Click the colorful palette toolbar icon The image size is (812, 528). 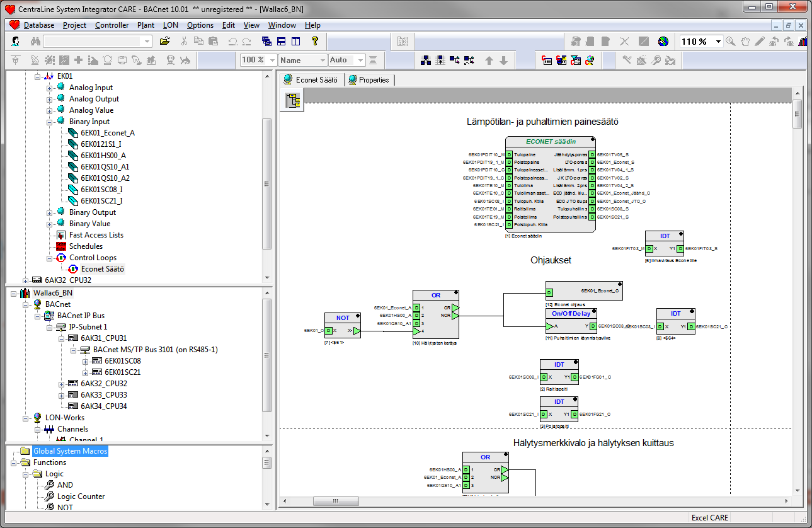590,60
